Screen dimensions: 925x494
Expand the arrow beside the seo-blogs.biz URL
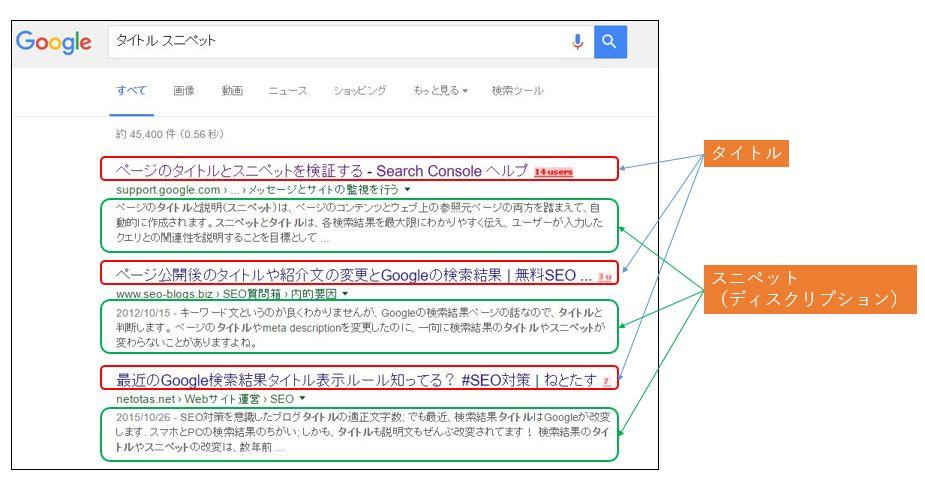(345, 293)
